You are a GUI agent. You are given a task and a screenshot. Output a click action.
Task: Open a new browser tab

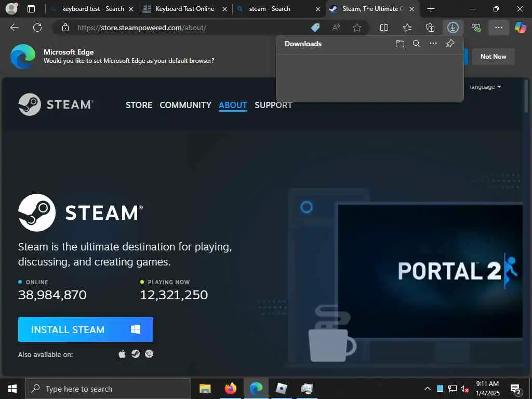tap(431, 9)
